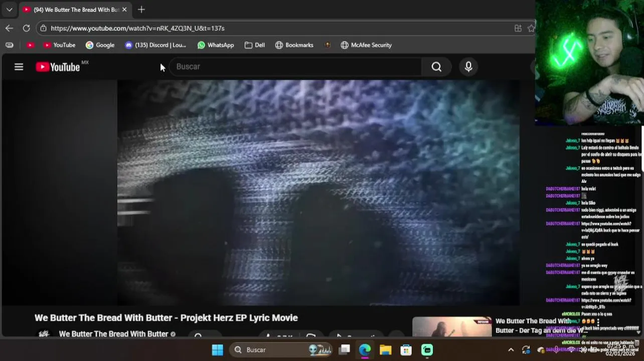This screenshot has width=644, height=361.
Task: Open the first red YouTube bookmark icon
Action: click(x=30, y=45)
